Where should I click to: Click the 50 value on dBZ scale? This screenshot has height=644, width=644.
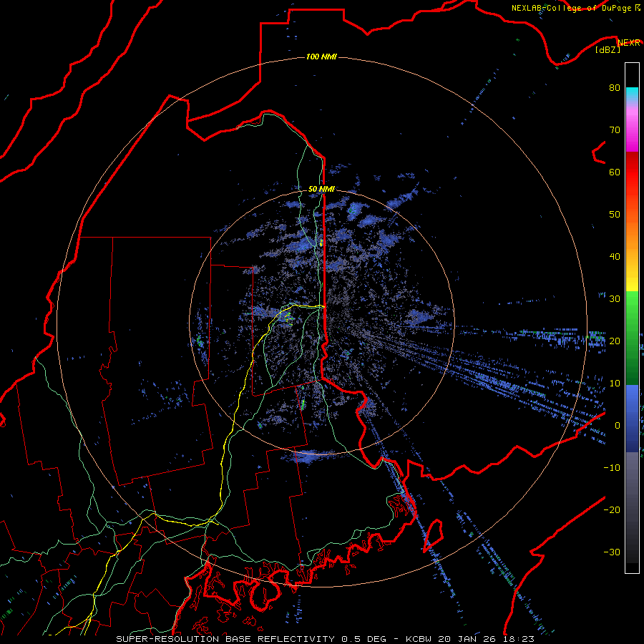click(615, 215)
